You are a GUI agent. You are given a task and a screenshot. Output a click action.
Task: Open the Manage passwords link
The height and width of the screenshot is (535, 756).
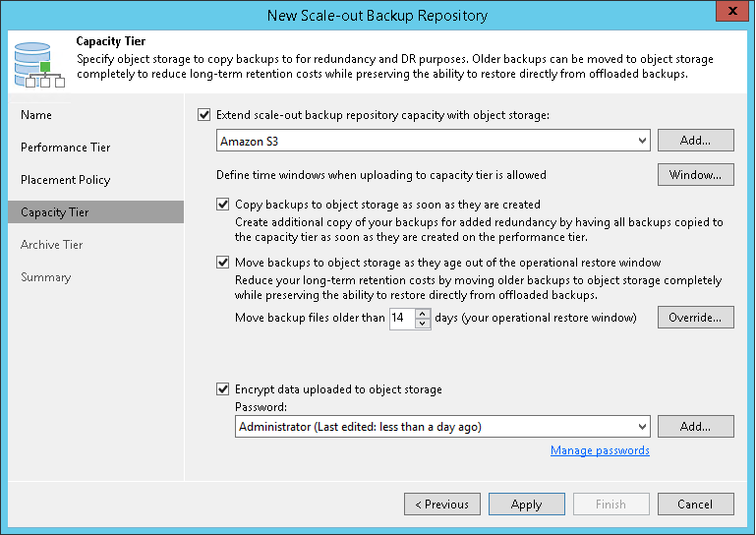(600, 450)
